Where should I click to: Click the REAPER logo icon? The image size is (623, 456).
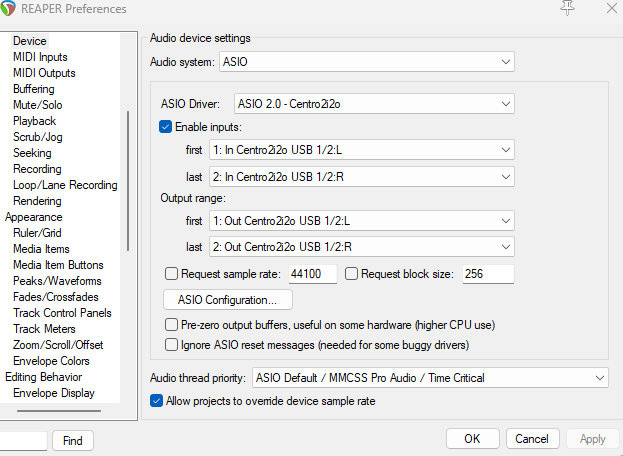point(7,8)
